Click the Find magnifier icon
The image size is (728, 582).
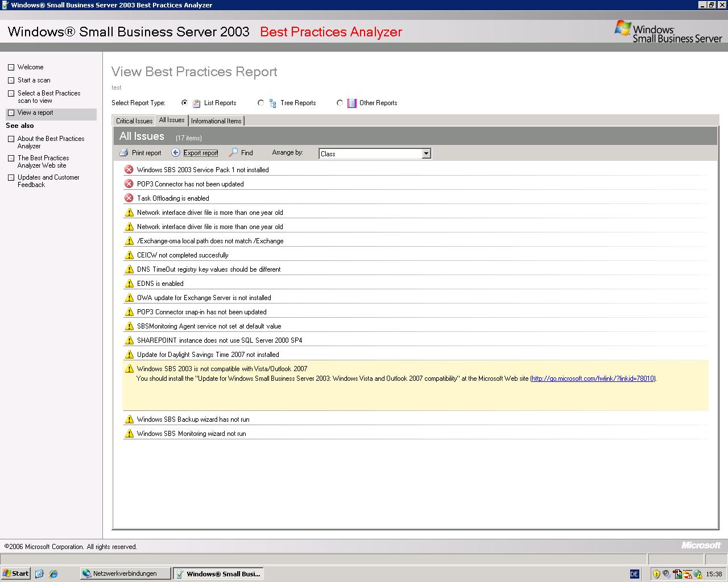point(233,153)
